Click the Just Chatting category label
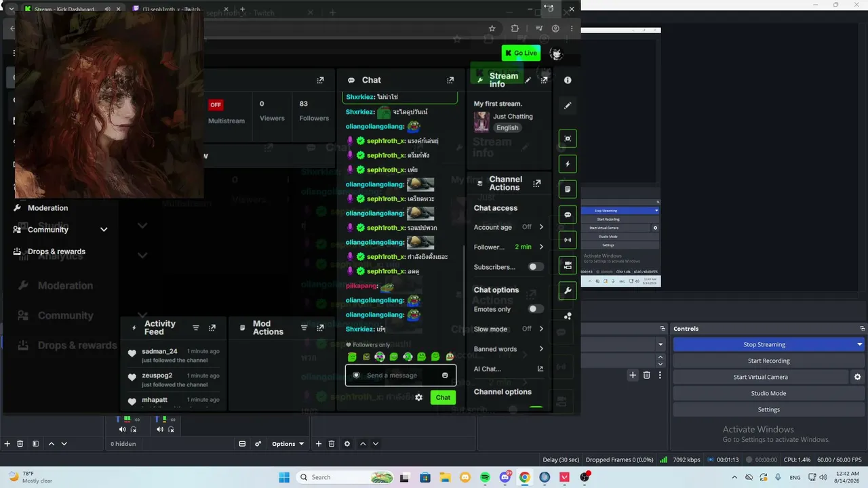This screenshot has width=868, height=488. [513, 117]
